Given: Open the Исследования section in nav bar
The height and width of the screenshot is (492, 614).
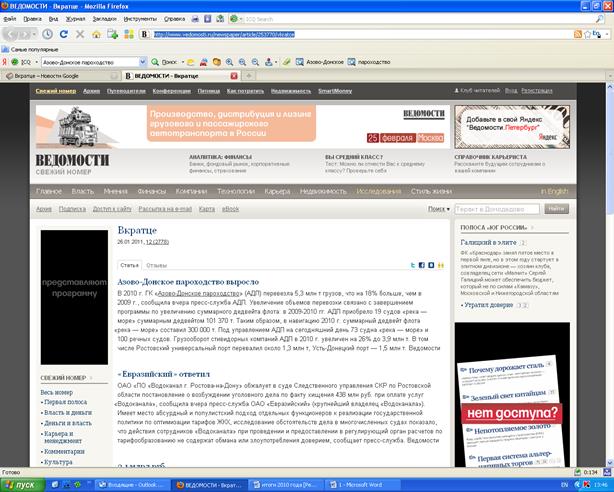Looking at the screenshot, I should tap(379, 191).
